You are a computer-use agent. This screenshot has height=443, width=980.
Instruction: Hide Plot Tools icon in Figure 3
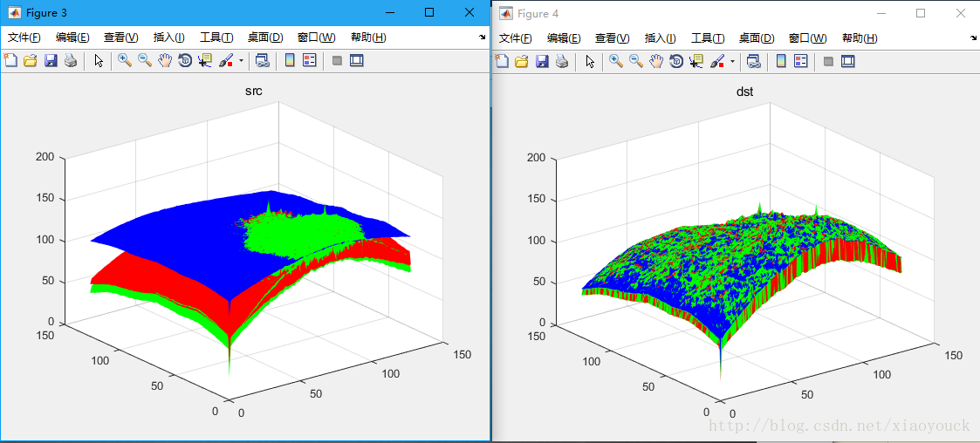(x=337, y=61)
